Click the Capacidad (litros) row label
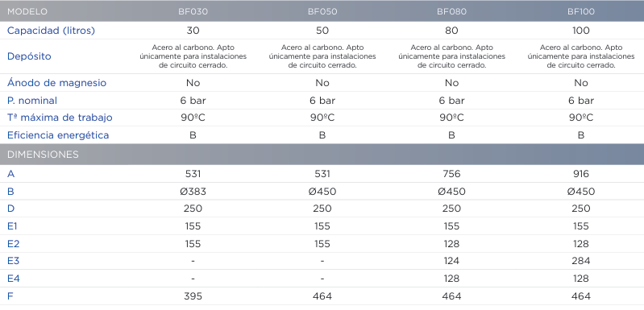This screenshot has width=644, height=310. (51, 31)
